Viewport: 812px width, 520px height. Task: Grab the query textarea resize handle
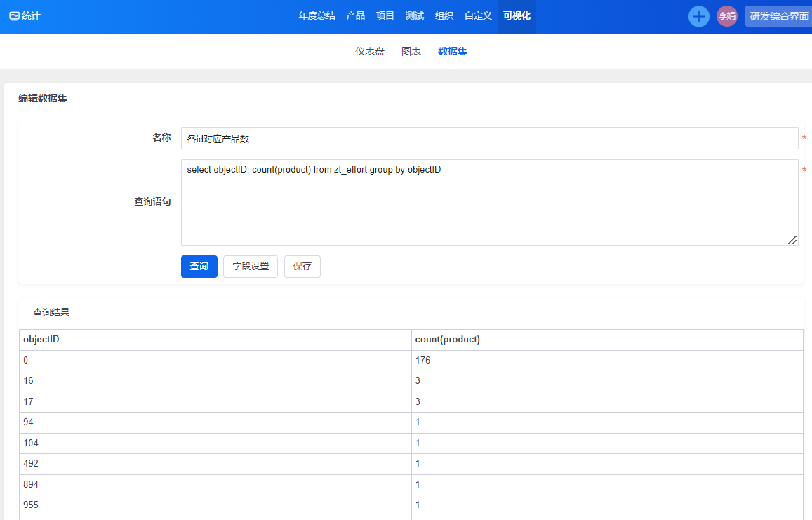(792, 240)
